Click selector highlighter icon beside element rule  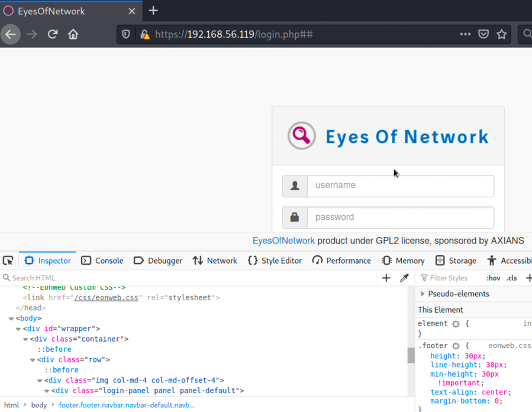tap(456, 324)
